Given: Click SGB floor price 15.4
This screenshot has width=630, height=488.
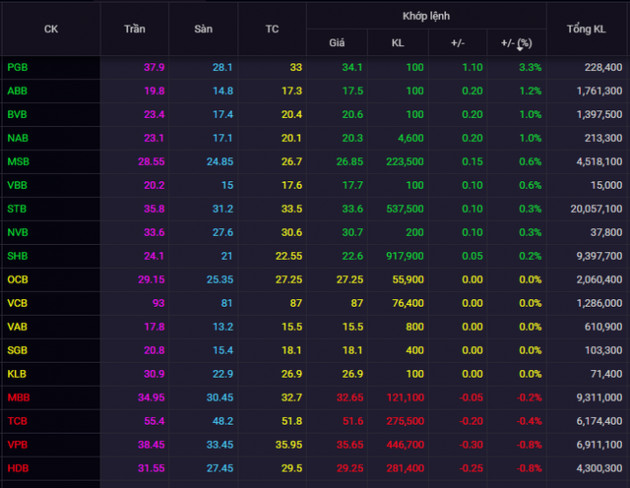Looking at the screenshot, I should point(223,350).
